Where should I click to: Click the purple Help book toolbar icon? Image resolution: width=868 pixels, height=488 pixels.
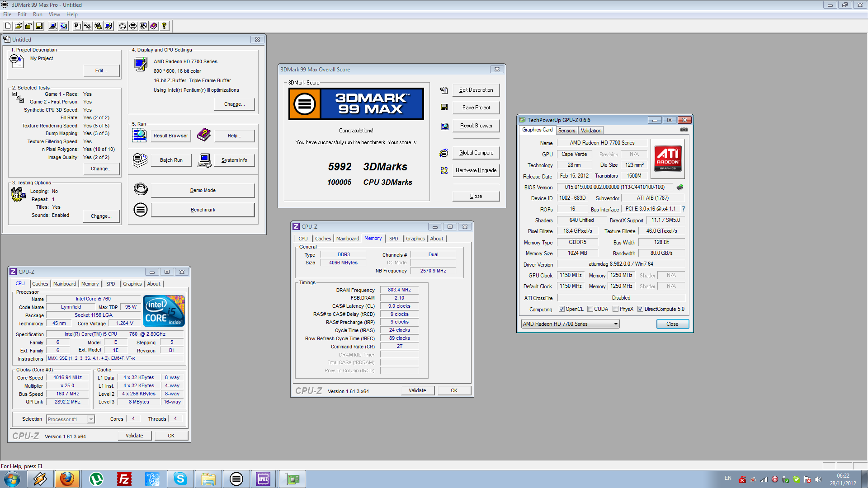(x=154, y=26)
